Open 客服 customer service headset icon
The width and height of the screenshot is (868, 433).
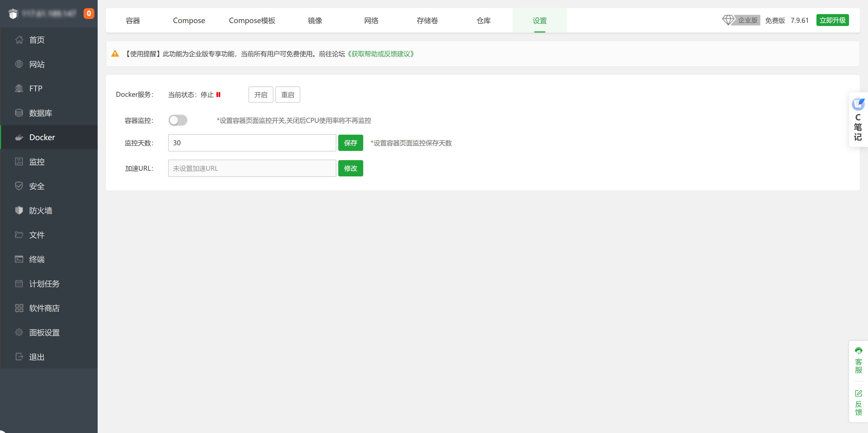click(858, 351)
